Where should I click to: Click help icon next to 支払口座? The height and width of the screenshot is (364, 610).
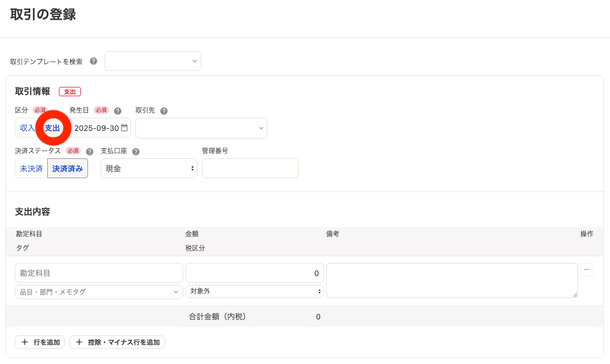[136, 151]
